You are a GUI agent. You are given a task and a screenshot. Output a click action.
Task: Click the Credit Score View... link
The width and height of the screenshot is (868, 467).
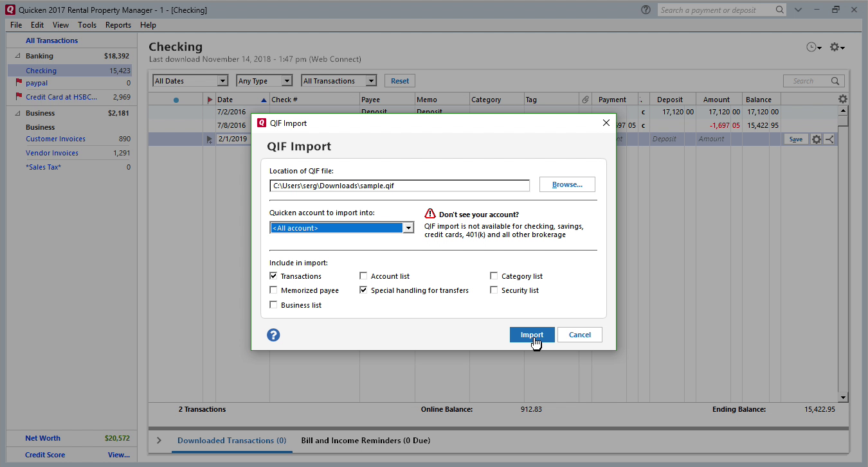point(119,455)
